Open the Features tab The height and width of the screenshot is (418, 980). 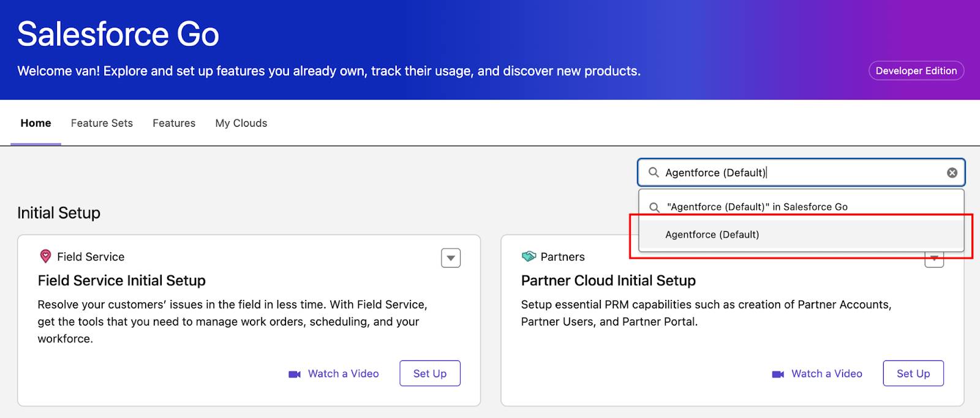coord(174,123)
